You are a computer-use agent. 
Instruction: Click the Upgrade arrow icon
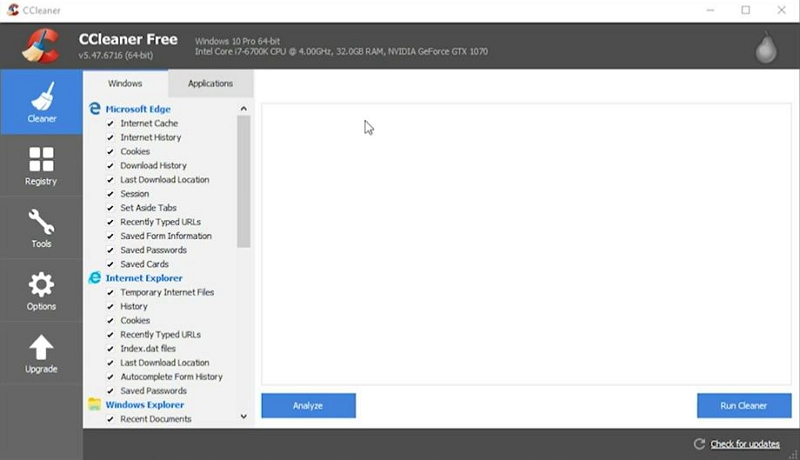coord(41,347)
